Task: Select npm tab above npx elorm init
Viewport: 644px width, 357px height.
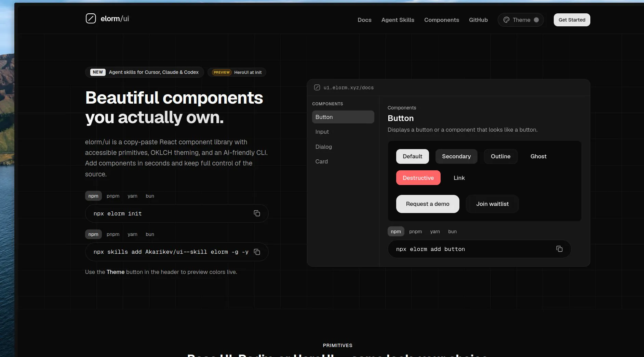Action: click(x=93, y=196)
